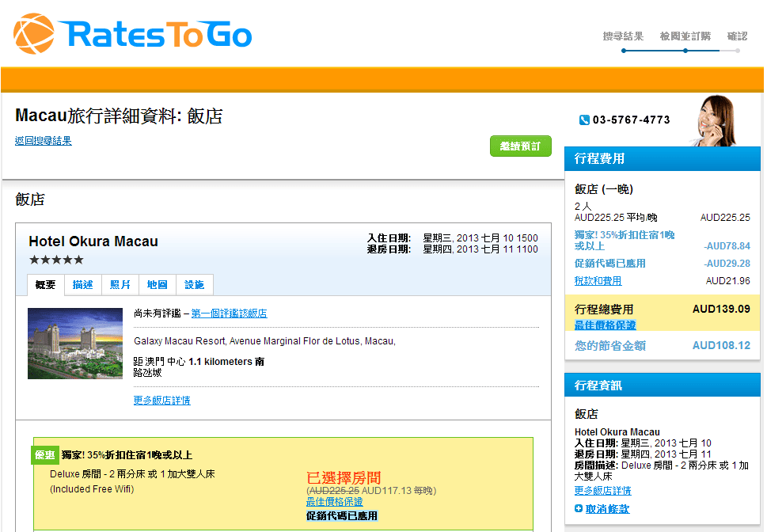Open the 概要 tab
This screenshot has height=532, width=767.
click(46, 285)
